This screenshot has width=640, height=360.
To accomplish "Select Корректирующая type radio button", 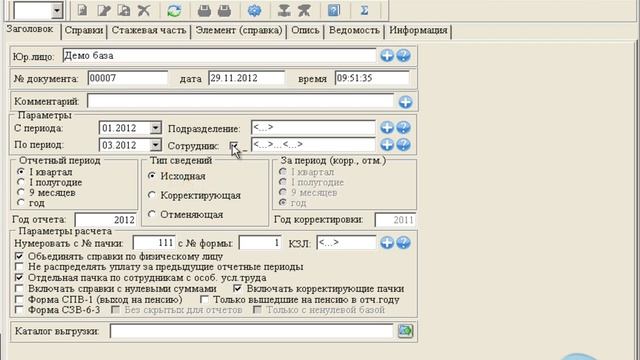I will tap(152, 195).
